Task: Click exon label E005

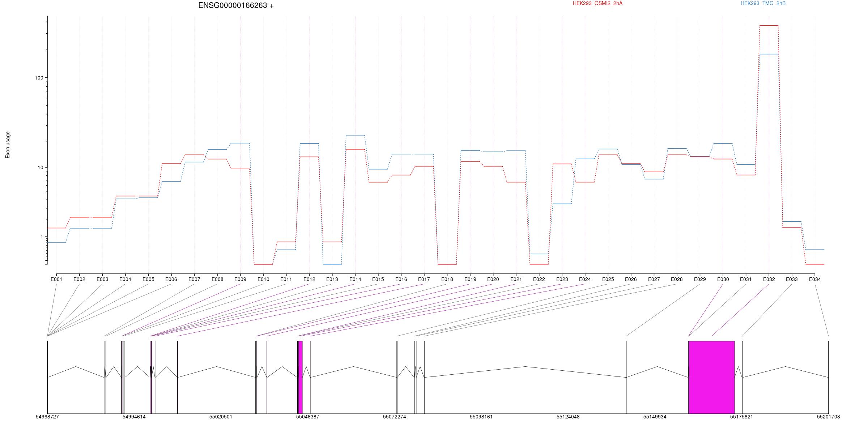Action: click(x=148, y=279)
